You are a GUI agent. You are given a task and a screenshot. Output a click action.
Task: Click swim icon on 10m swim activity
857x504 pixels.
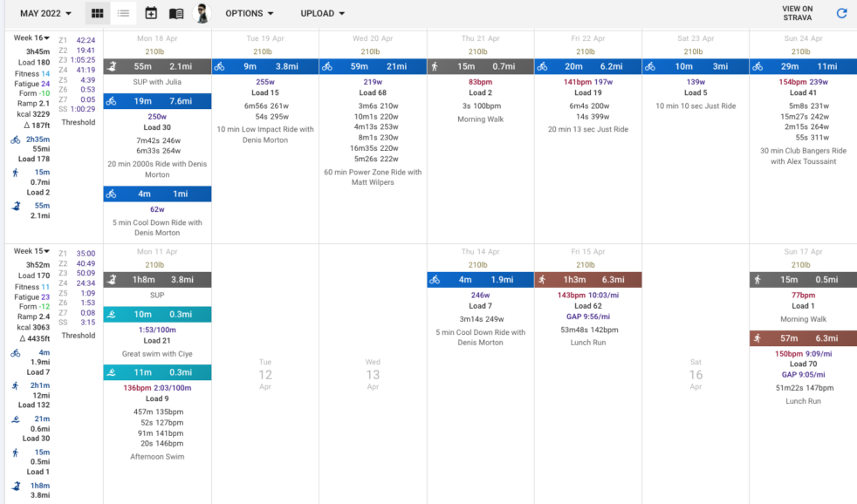[x=111, y=314]
